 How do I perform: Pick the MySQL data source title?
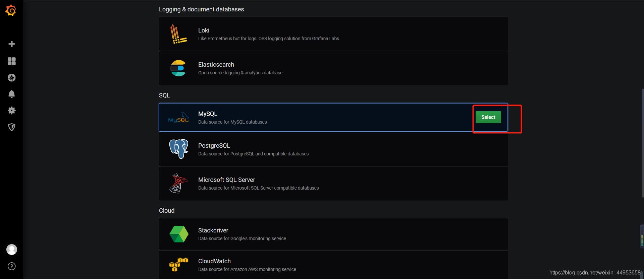208,114
